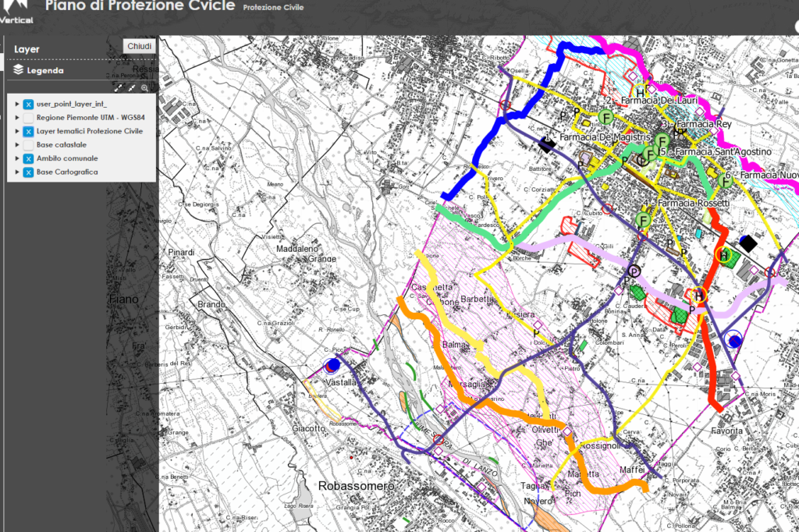Expand the Ambito comunale layer group

pyautogui.click(x=17, y=158)
